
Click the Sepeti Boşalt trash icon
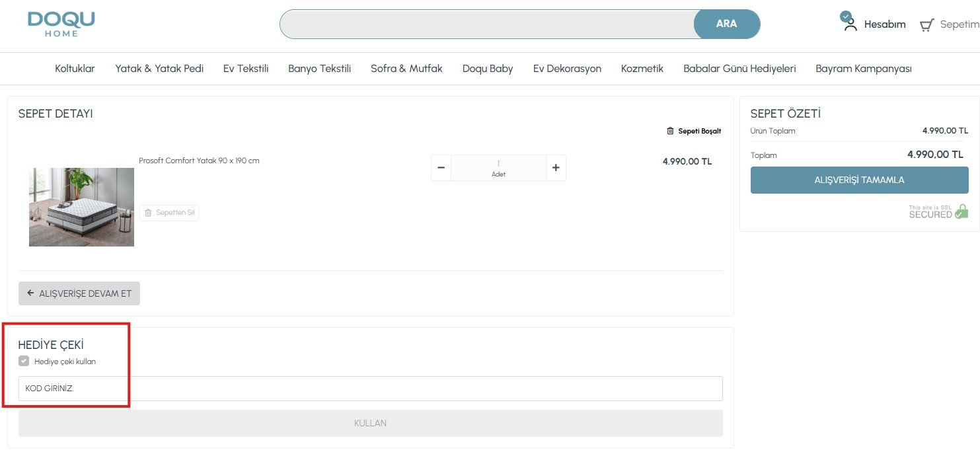click(x=670, y=131)
